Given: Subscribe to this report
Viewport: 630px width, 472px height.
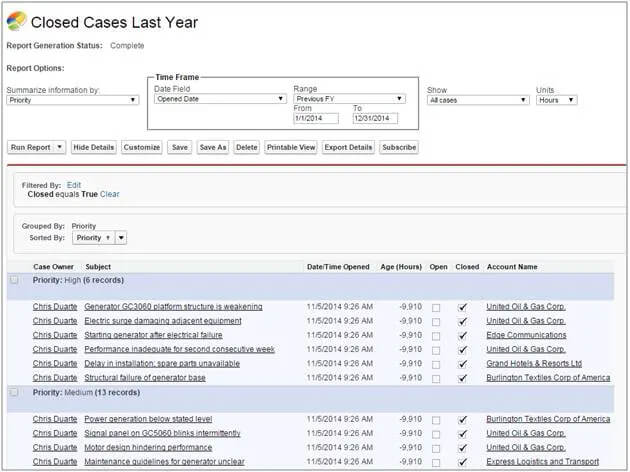Looking at the screenshot, I should click(398, 147).
